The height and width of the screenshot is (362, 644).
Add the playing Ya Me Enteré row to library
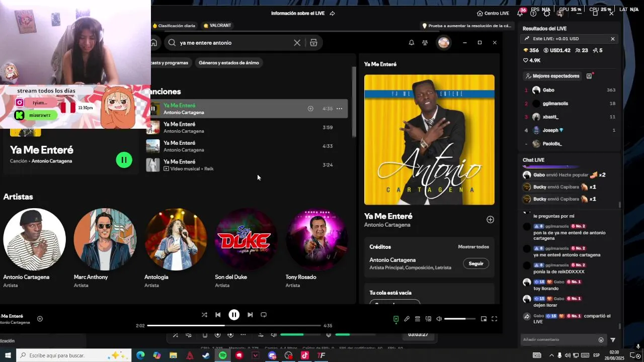(x=310, y=109)
